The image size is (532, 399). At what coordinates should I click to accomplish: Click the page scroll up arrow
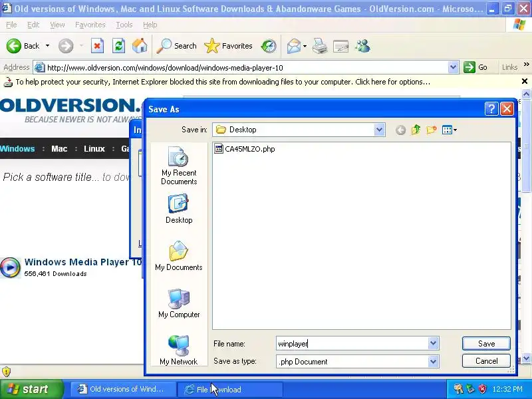tap(526, 94)
